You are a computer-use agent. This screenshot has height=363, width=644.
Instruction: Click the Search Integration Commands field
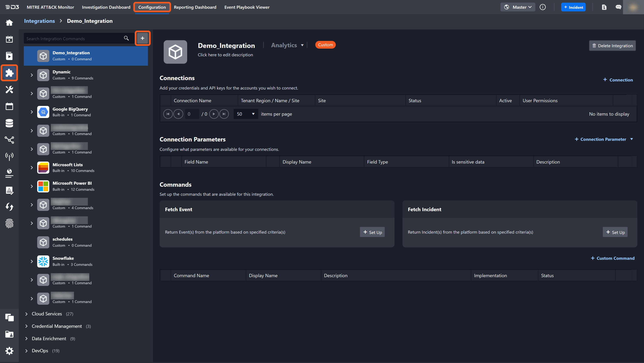(x=73, y=38)
